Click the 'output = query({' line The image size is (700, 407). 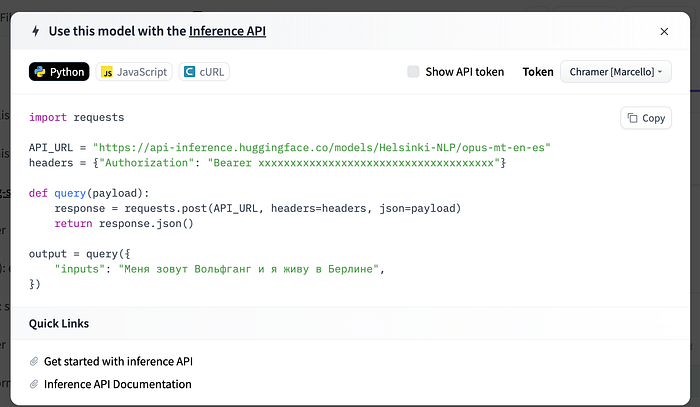click(x=79, y=254)
